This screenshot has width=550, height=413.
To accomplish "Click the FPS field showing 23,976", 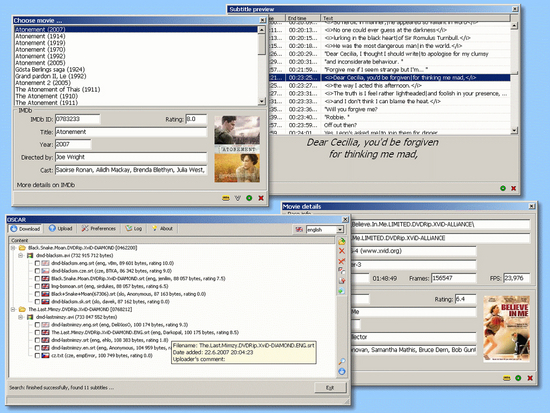I will click(516, 278).
